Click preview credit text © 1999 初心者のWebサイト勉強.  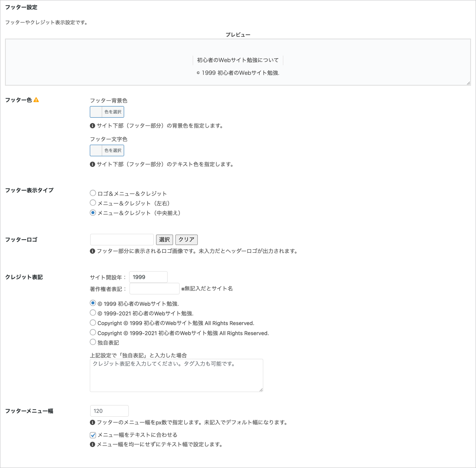pyautogui.click(x=238, y=73)
